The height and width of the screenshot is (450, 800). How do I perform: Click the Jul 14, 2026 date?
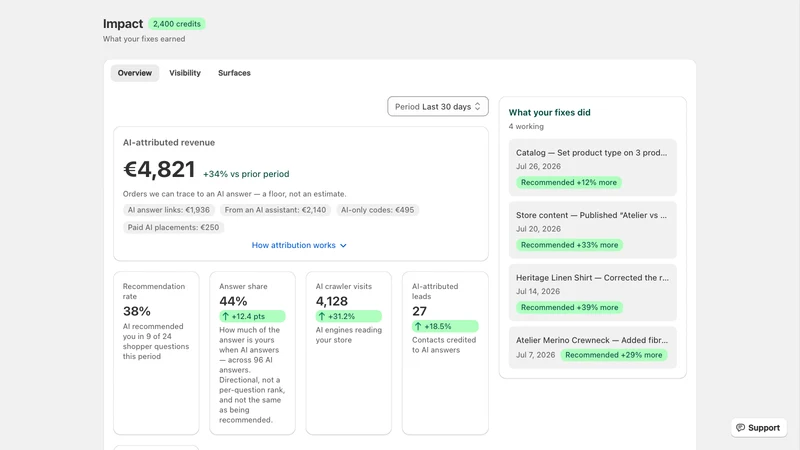point(538,291)
